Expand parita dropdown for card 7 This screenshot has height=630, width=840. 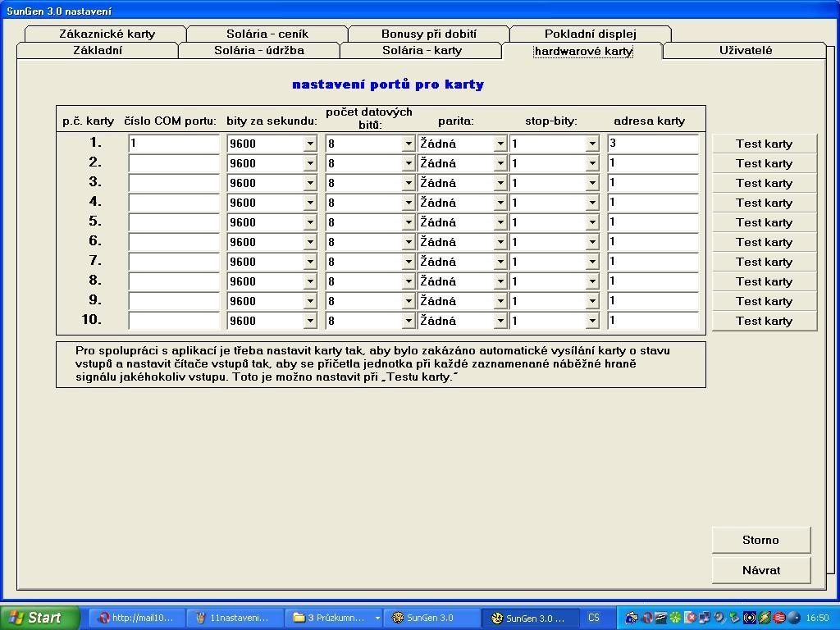pos(500,262)
